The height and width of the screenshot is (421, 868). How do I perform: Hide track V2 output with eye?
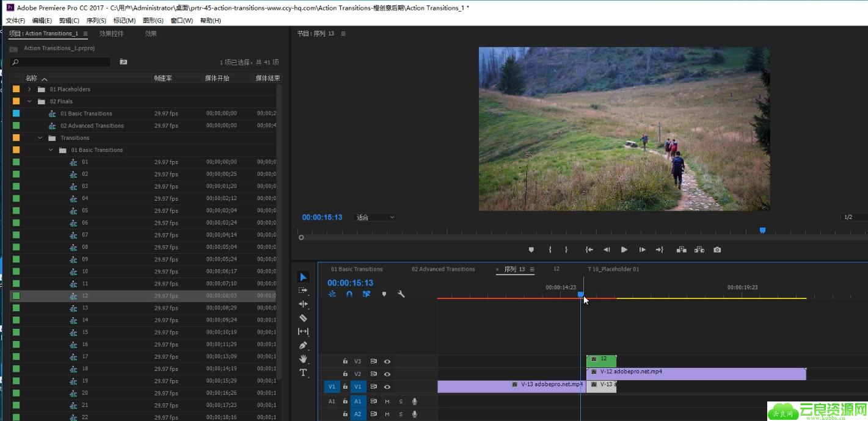click(x=387, y=374)
